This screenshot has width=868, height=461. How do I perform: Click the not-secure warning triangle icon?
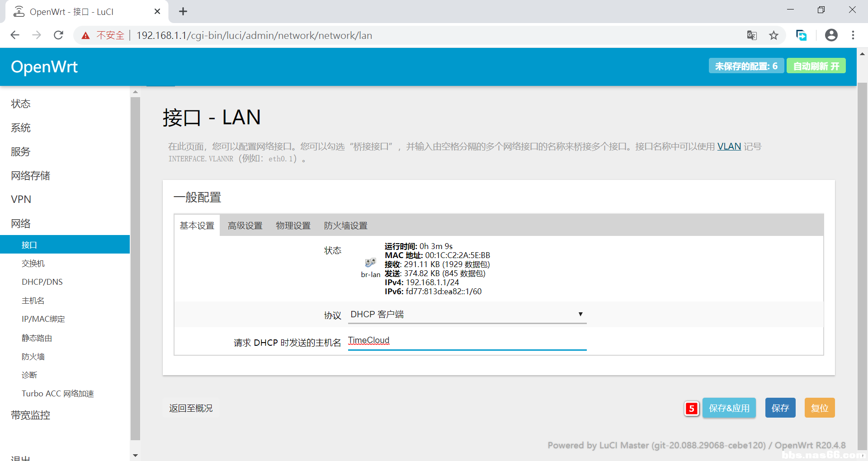click(85, 35)
